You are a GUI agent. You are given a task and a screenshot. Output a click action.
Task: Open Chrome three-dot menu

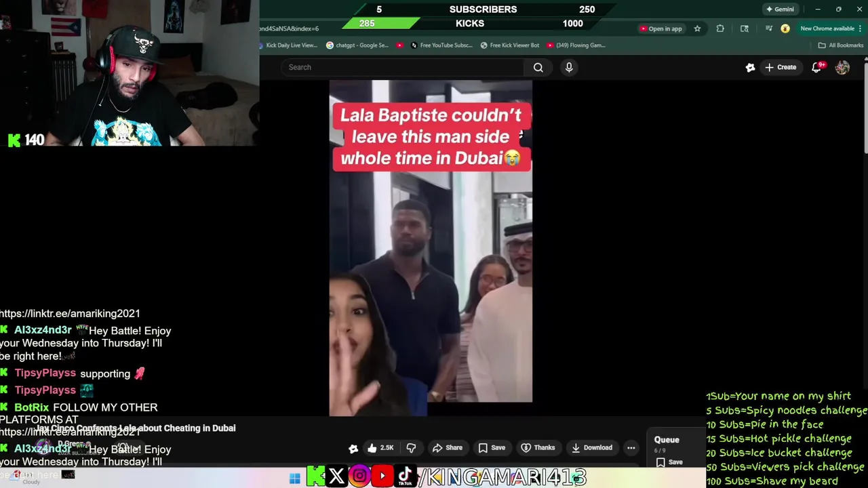[x=861, y=28]
